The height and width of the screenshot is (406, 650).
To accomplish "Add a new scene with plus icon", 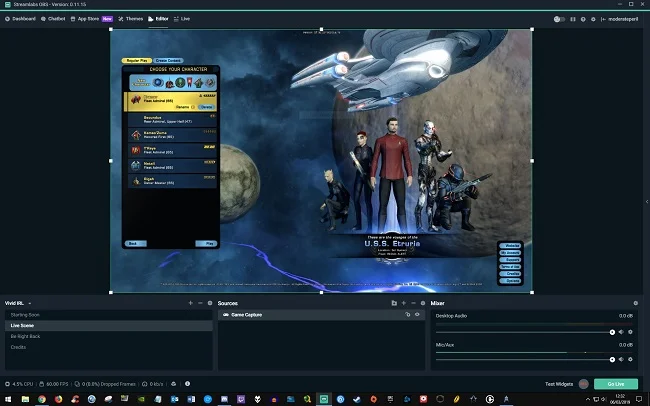I will click(190, 303).
